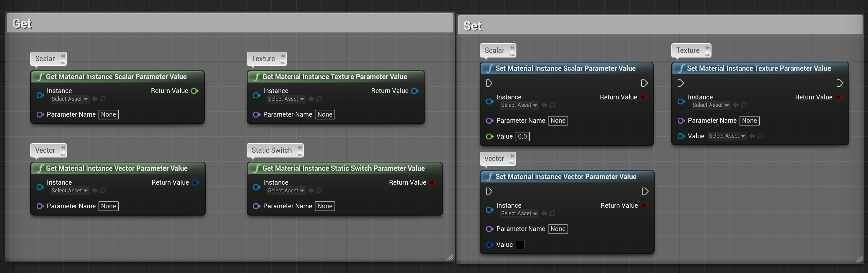Click black color swatch on Set Vector Value
This screenshot has height=273, width=868.
click(520, 245)
